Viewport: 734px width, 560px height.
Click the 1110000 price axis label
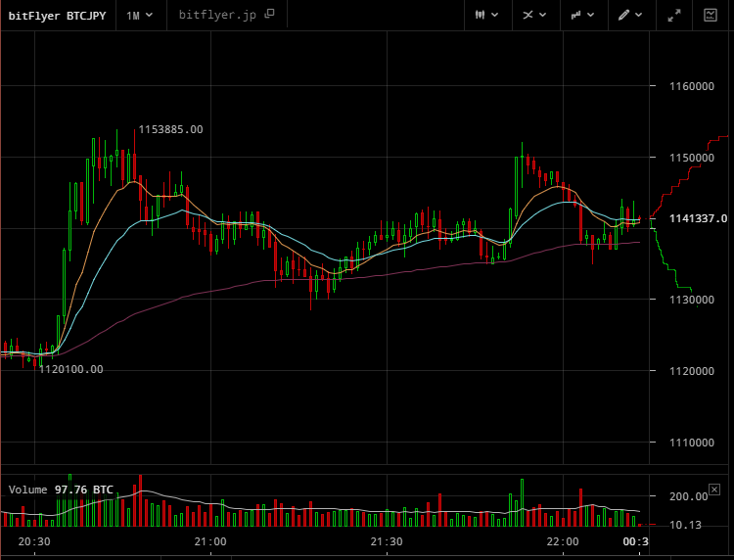[692, 443]
